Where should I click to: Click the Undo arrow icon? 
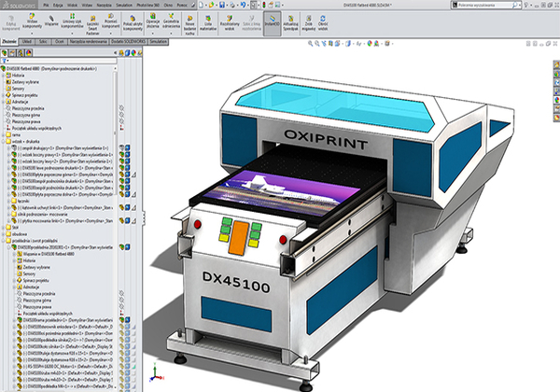point(244,5)
